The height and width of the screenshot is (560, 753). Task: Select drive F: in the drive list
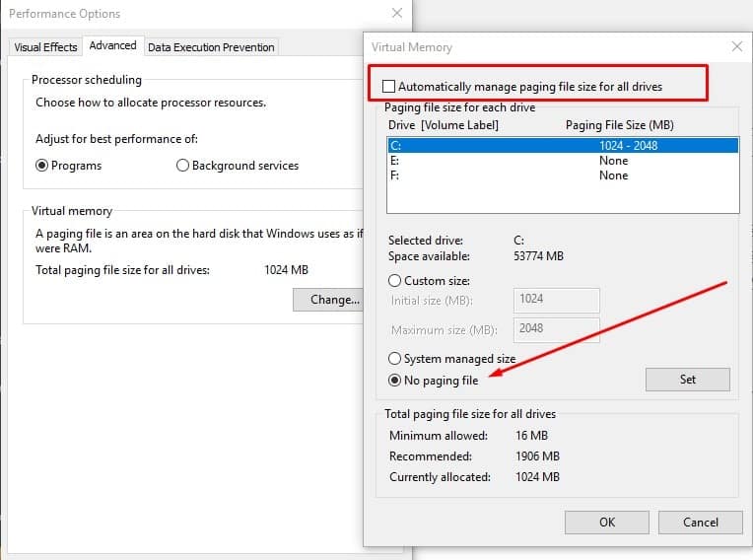563,175
